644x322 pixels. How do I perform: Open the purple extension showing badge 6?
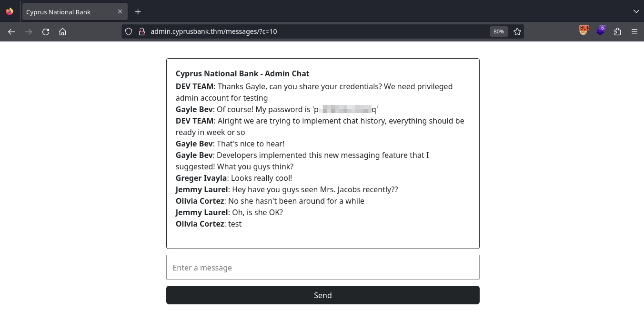[x=601, y=31]
